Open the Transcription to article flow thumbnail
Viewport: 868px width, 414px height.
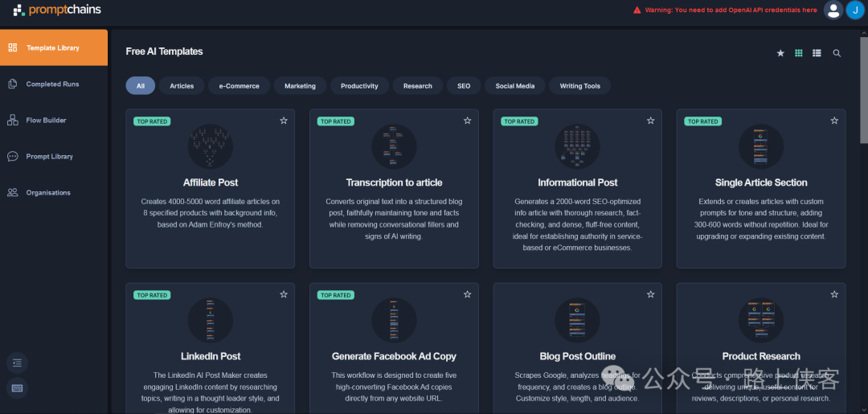click(394, 146)
